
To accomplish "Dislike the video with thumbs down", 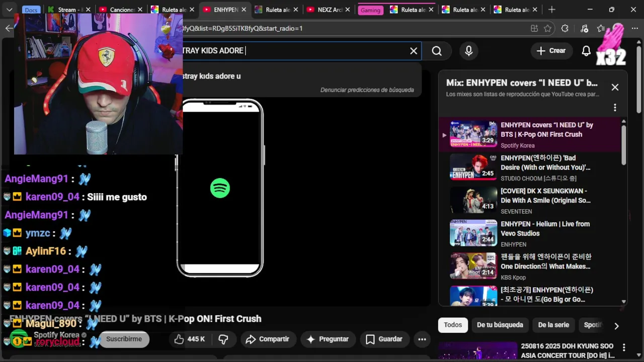I will [223, 339].
